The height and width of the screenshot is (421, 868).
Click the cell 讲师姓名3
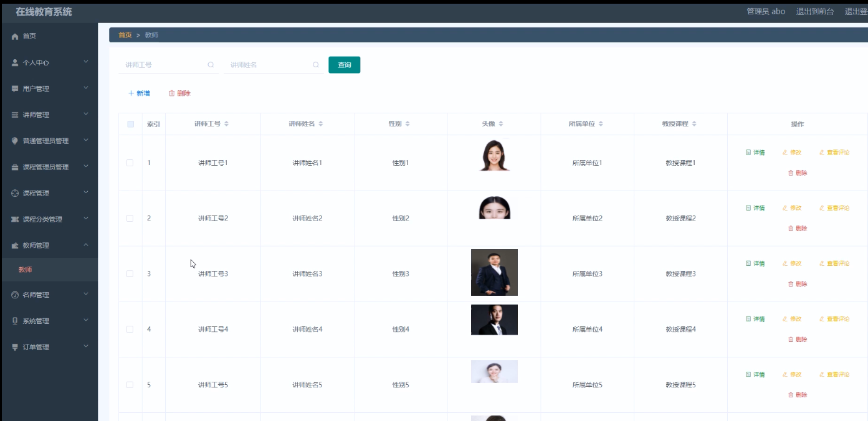[307, 274]
